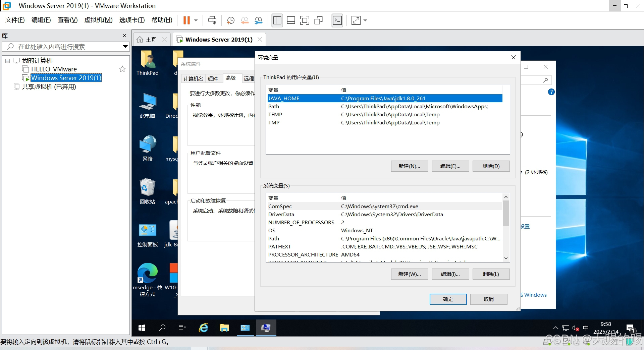This screenshot has width=644, height=350.
Task: Revert to the previous snapshot icon
Action: point(245,20)
